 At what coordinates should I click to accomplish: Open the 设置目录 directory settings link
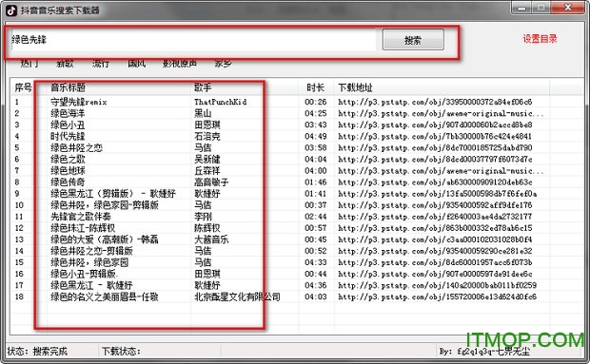click(x=540, y=39)
